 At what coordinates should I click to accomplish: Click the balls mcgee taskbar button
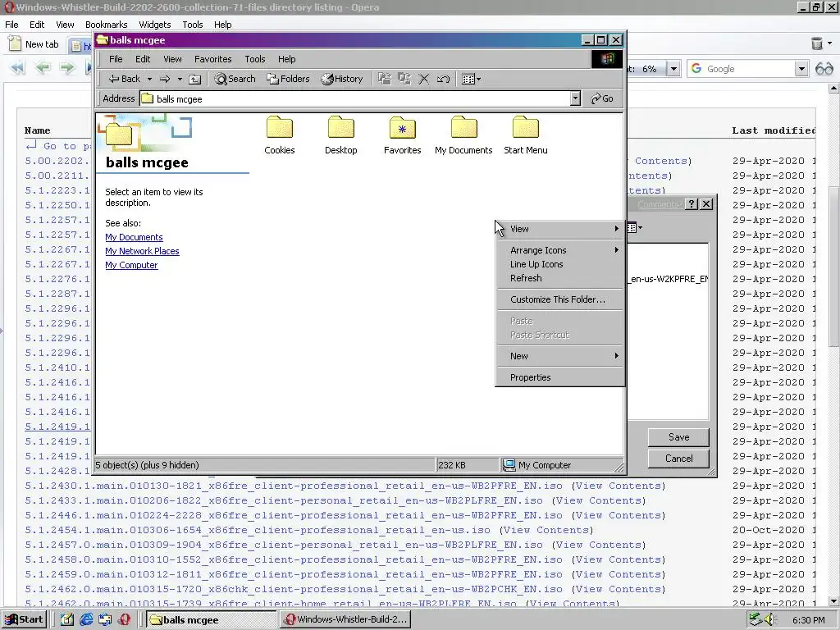pyautogui.click(x=211, y=620)
